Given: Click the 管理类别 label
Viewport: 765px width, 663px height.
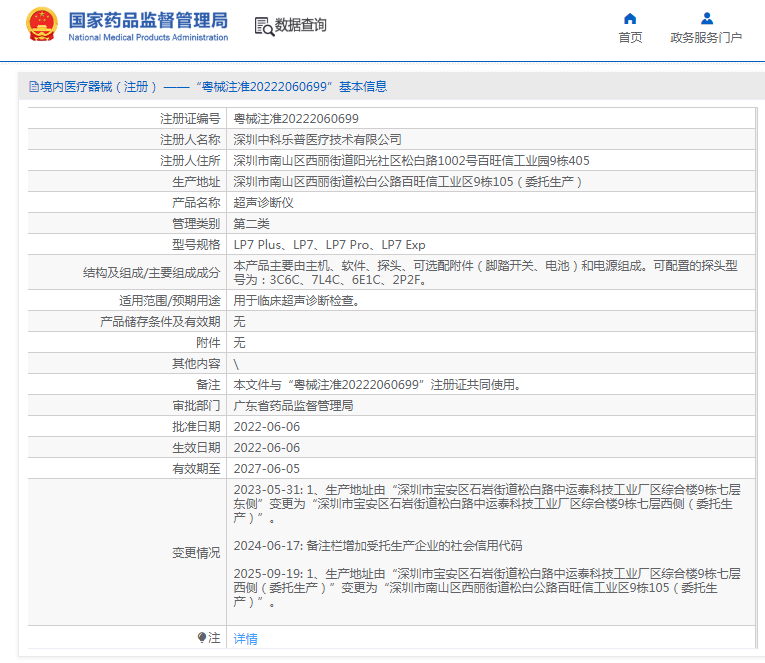Looking at the screenshot, I should tap(196, 223).
